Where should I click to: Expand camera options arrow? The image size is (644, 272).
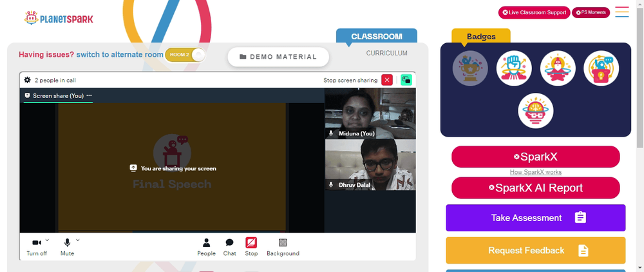click(x=47, y=240)
